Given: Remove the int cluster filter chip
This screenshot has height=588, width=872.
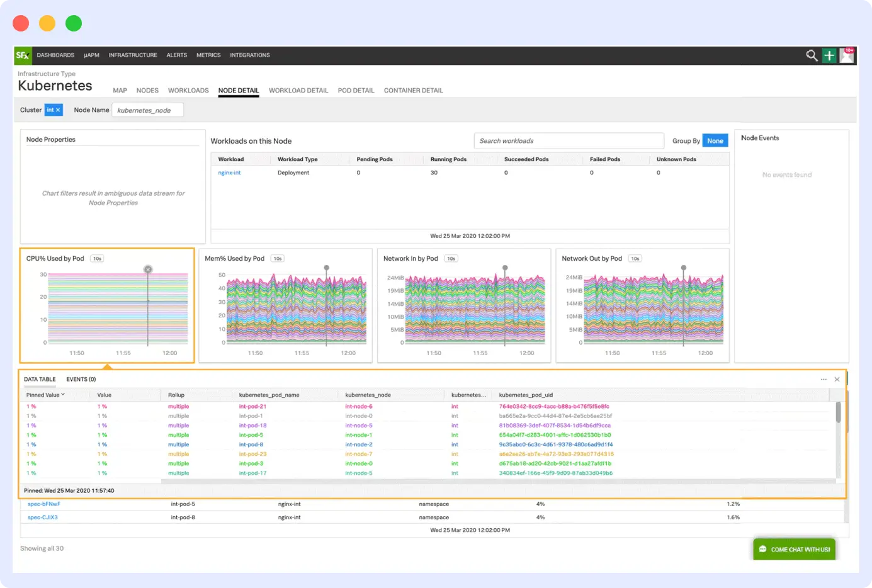Looking at the screenshot, I should coord(59,109).
